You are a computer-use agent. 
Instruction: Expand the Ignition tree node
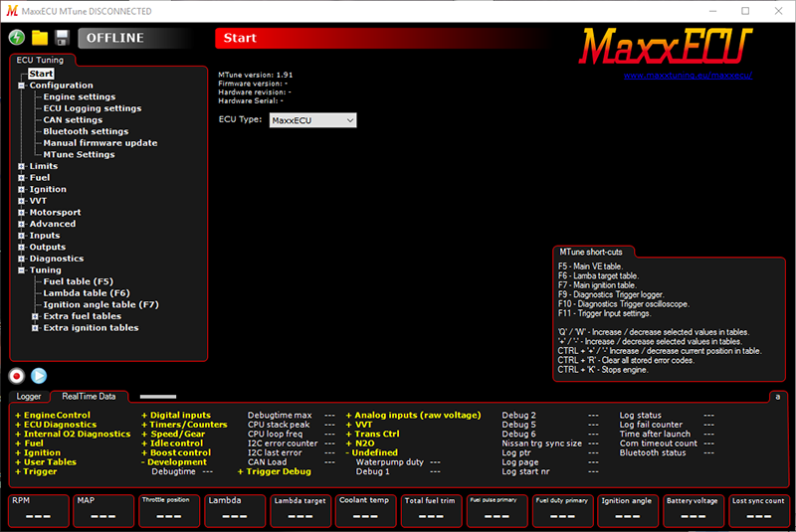coord(21,189)
